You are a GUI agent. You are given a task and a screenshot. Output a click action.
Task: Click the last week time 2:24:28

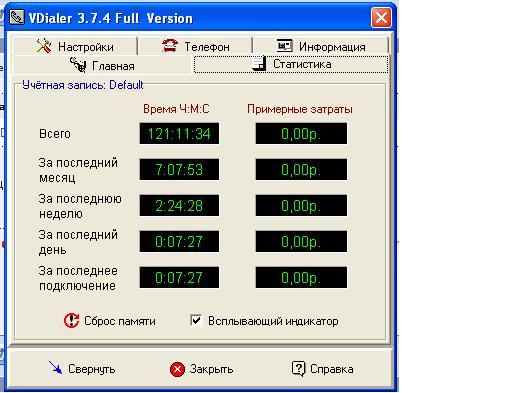pyautogui.click(x=179, y=205)
